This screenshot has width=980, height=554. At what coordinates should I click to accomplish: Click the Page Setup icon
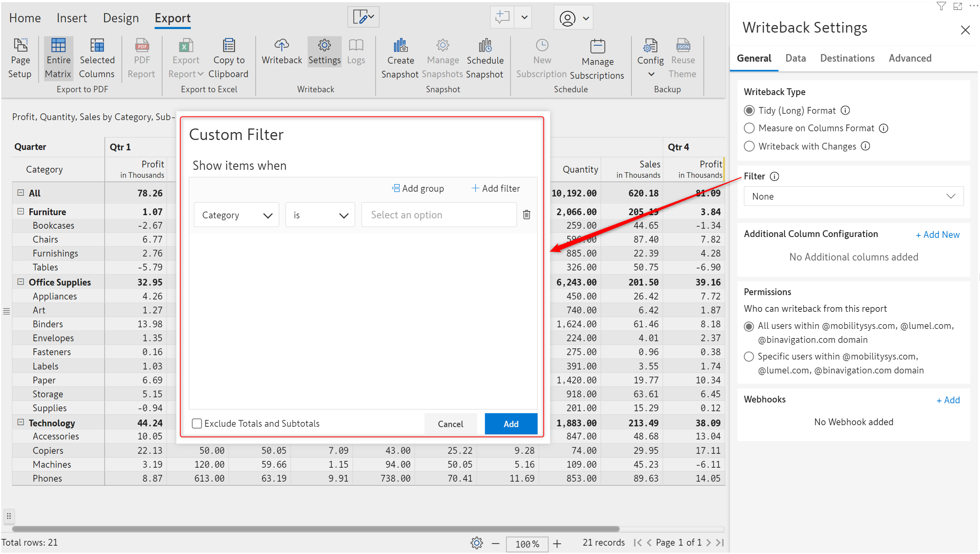tap(20, 46)
